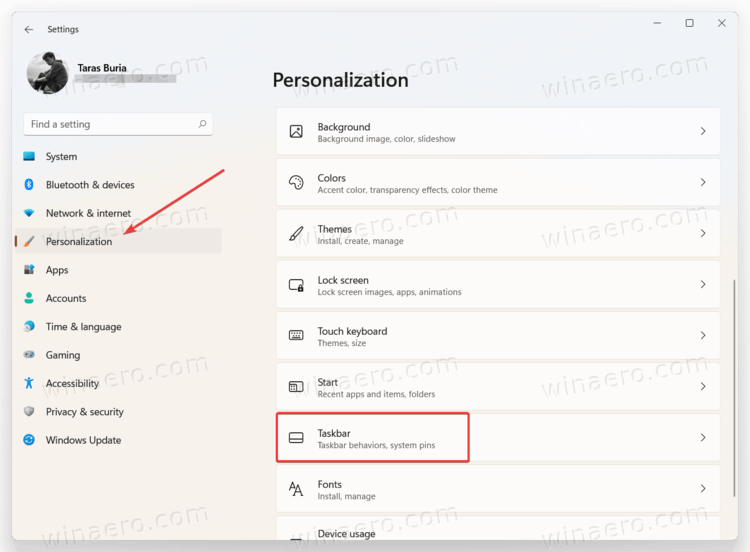Open Accessibility settings label
The image size is (750, 552).
point(72,383)
